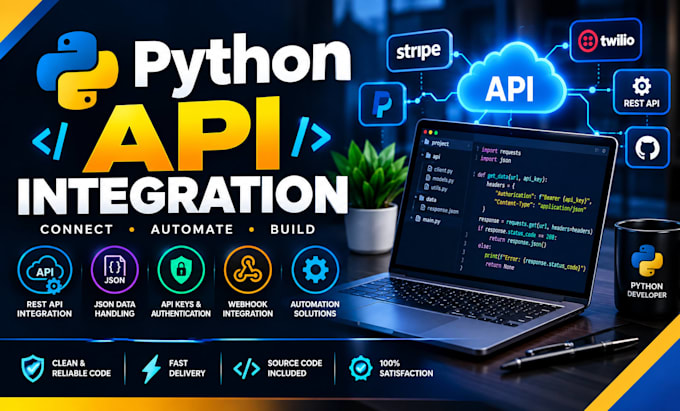Viewport: 680px width, 411px height.
Task: Click the 'response = requests.get' code line
Action: [x=535, y=225]
